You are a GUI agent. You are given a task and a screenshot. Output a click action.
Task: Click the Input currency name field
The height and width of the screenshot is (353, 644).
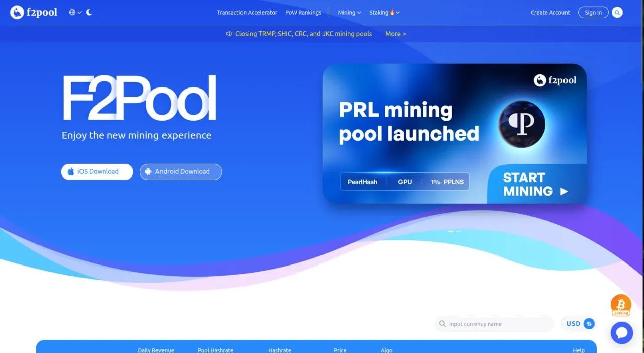coord(494,324)
